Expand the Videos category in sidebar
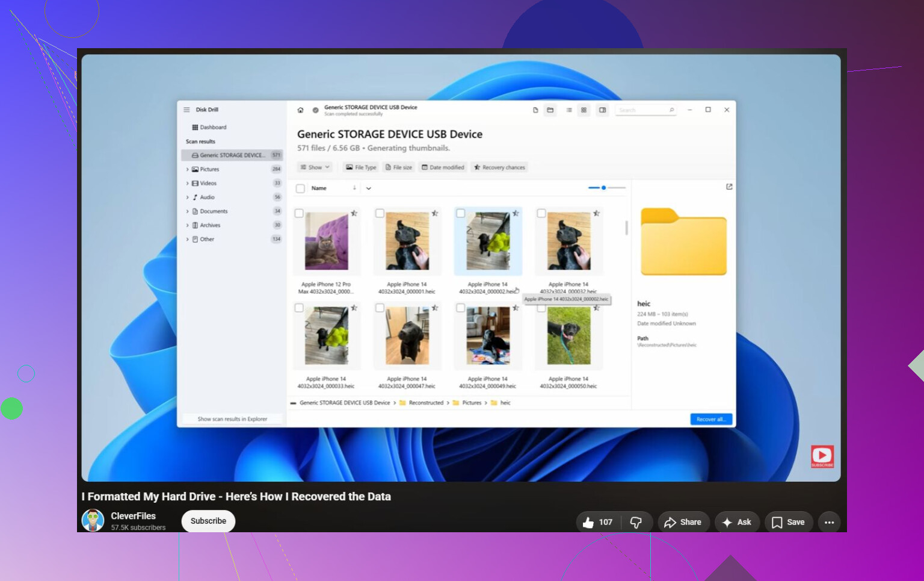Viewport: 924px width, 581px height. point(187,184)
